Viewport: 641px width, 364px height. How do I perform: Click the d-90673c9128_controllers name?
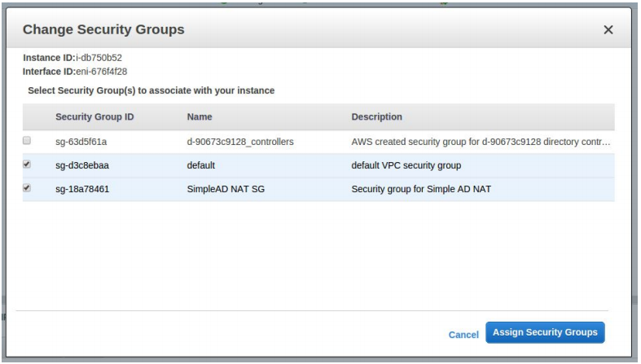point(240,143)
